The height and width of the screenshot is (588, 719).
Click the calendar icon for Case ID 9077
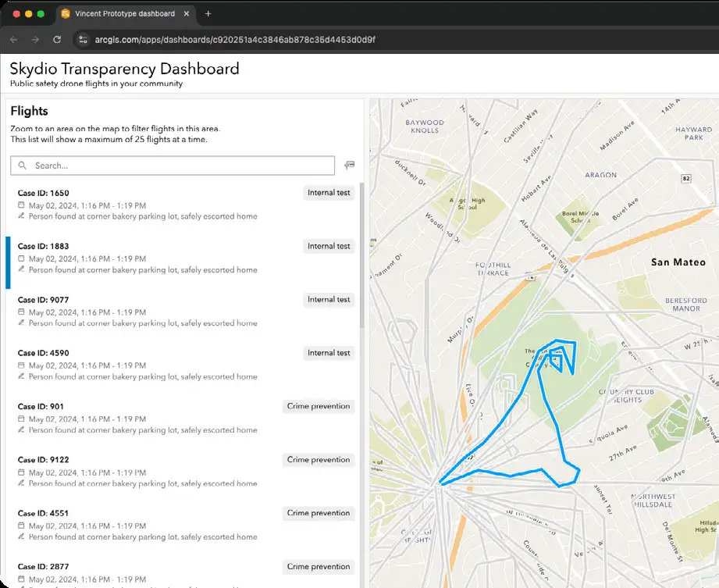(x=21, y=312)
